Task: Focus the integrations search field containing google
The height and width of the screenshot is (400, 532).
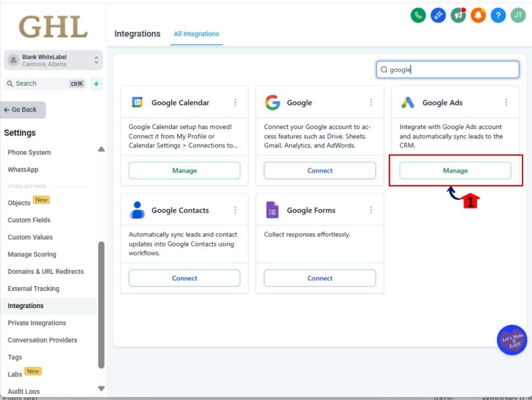Action: pyautogui.click(x=447, y=70)
